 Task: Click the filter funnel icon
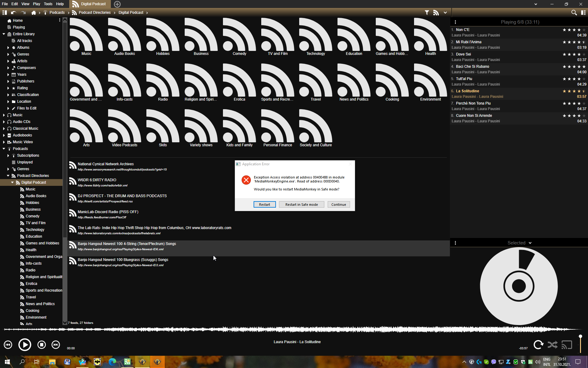point(427,13)
